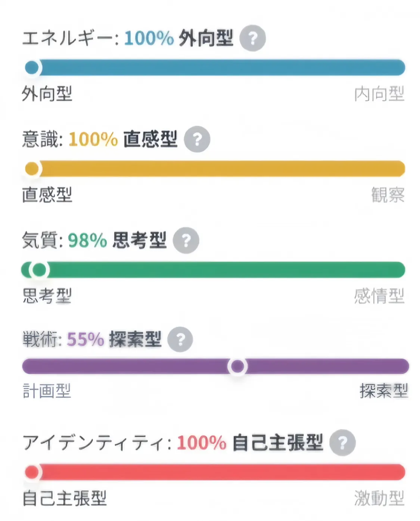Select the 内向型 label under energy bar
The height and width of the screenshot is (521, 420).
coord(379,94)
